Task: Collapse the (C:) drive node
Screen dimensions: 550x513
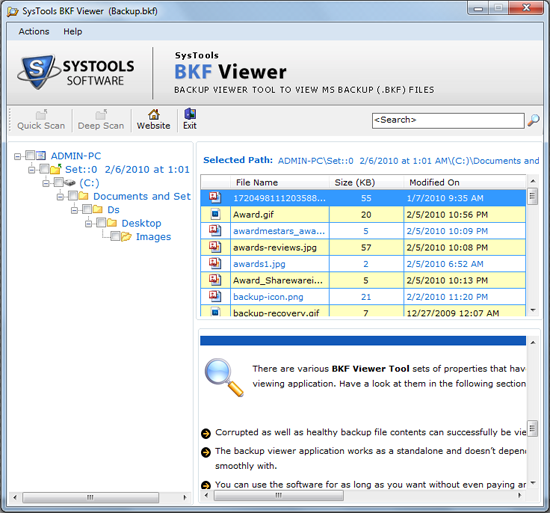Action: 46,183
